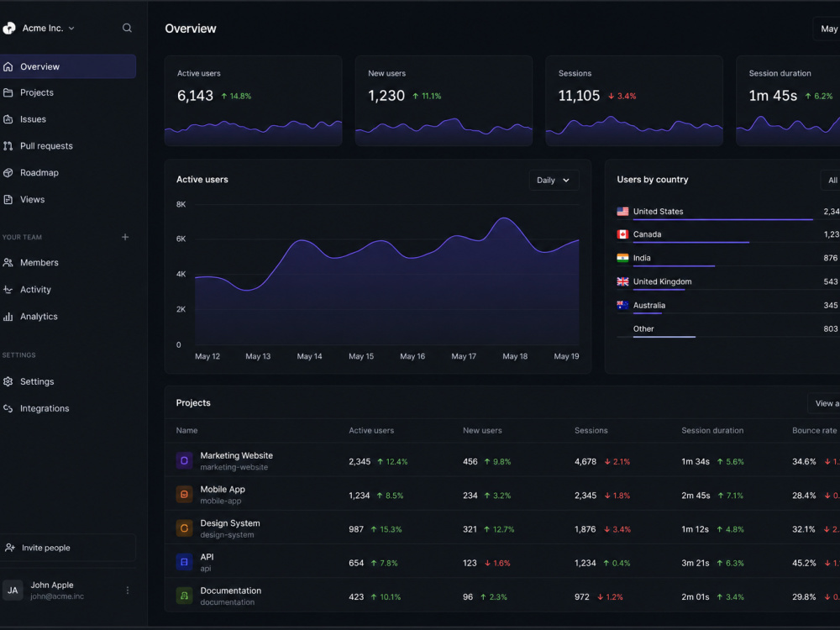The height and width of the screenshot is (630, 840).
Task: Click the Pull requests branch icon
Action: [x=8, y=145]
